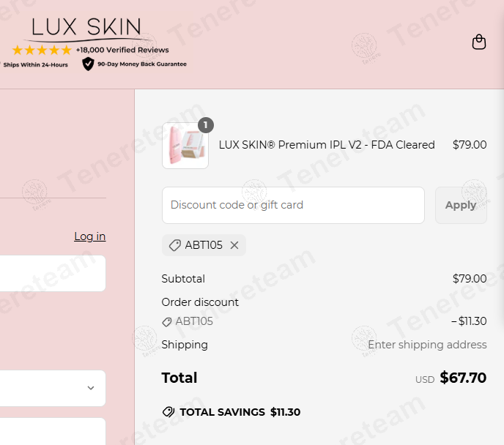
Task: Click the LUX SKIN Premium IPL thumbnail
Action: click(185, 146)
